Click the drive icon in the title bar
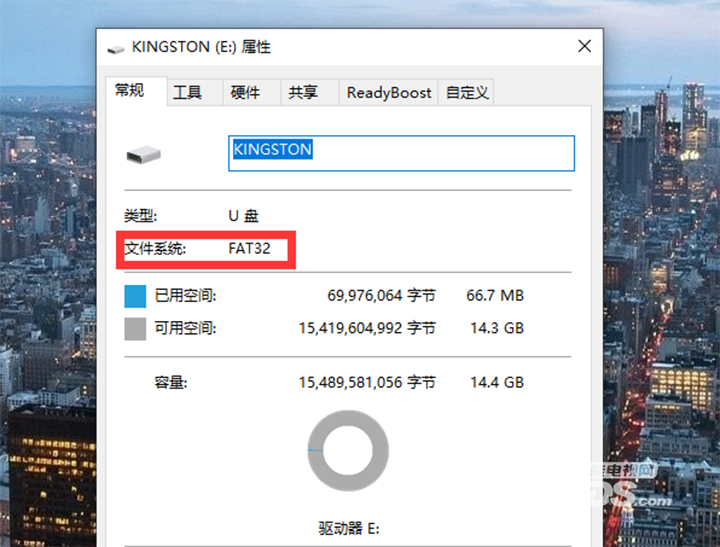Viewport: 720px width, 547px height. [117, 47]
